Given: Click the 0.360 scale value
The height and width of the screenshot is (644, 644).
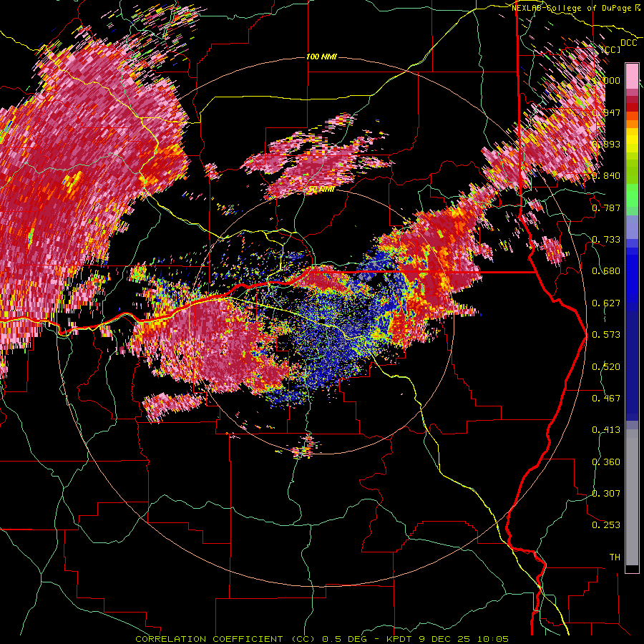Looking at the screenshot, I should coord(606,462).
